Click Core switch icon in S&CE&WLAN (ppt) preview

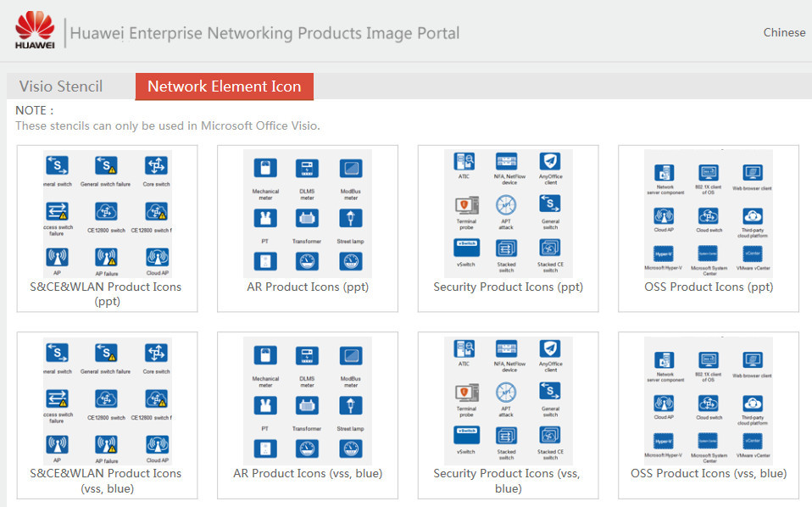pyautogui.click(x=156, y=165)
